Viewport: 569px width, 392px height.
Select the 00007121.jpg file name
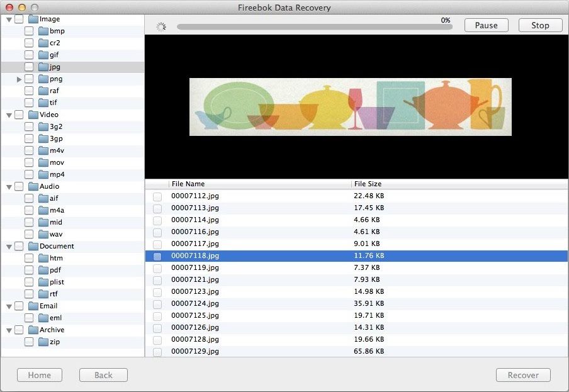coord(195,280)
